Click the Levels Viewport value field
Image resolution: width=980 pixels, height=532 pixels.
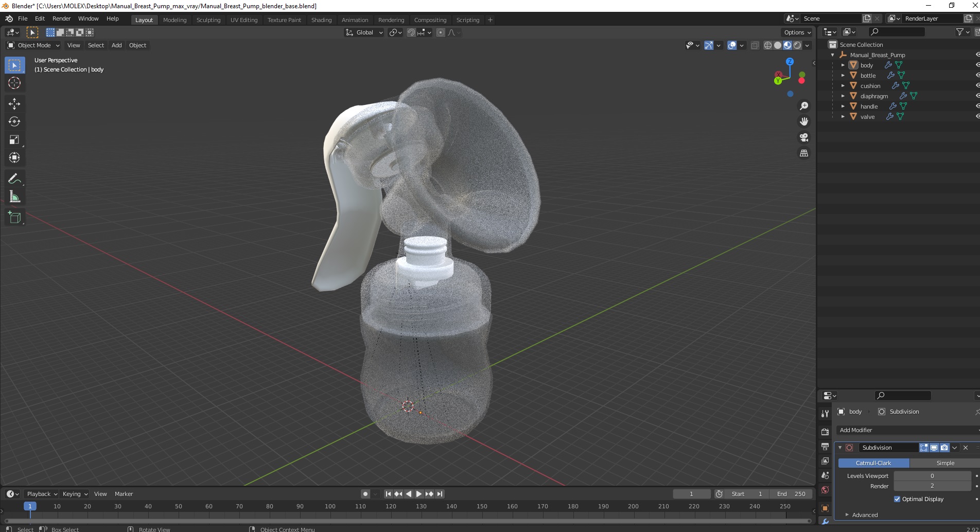tap(932, 476)
